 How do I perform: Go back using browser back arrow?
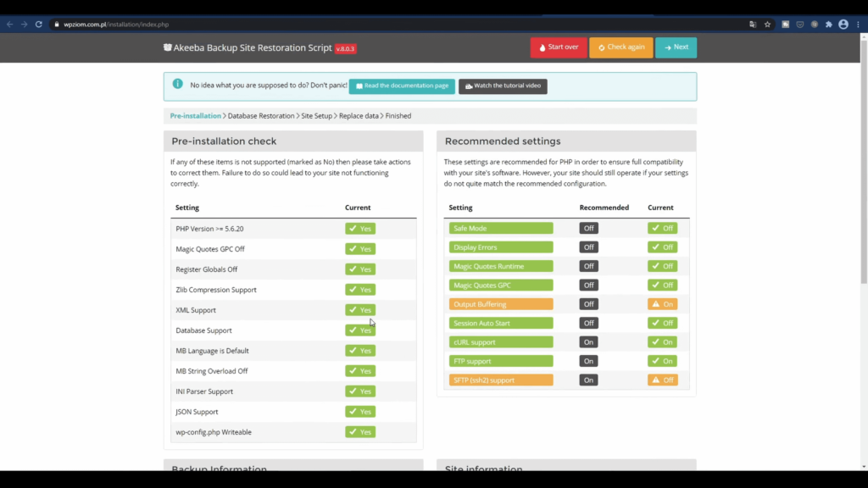click(9, 25)
